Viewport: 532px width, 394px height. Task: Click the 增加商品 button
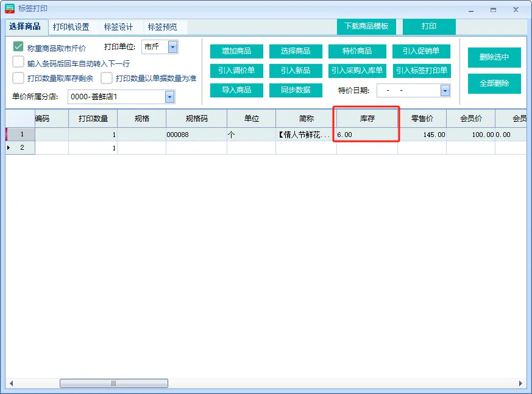click(x=236, y=51)
